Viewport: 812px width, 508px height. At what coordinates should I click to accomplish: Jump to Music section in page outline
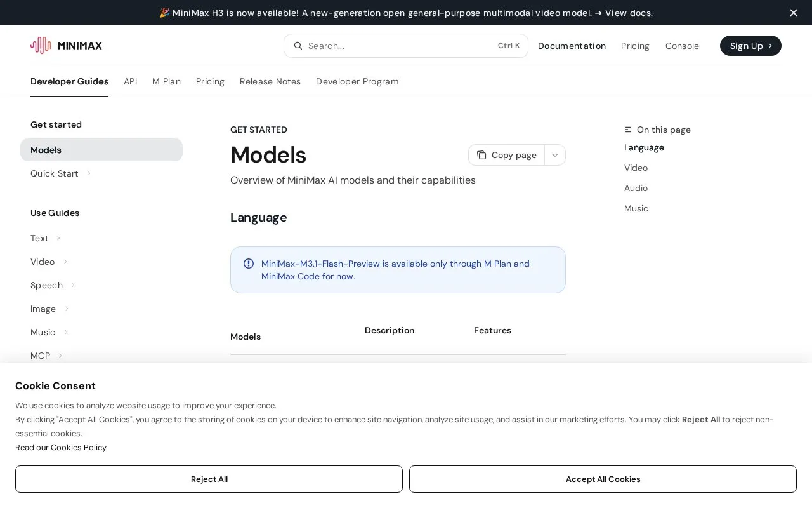pyautogui.click(x=636, y=208)
